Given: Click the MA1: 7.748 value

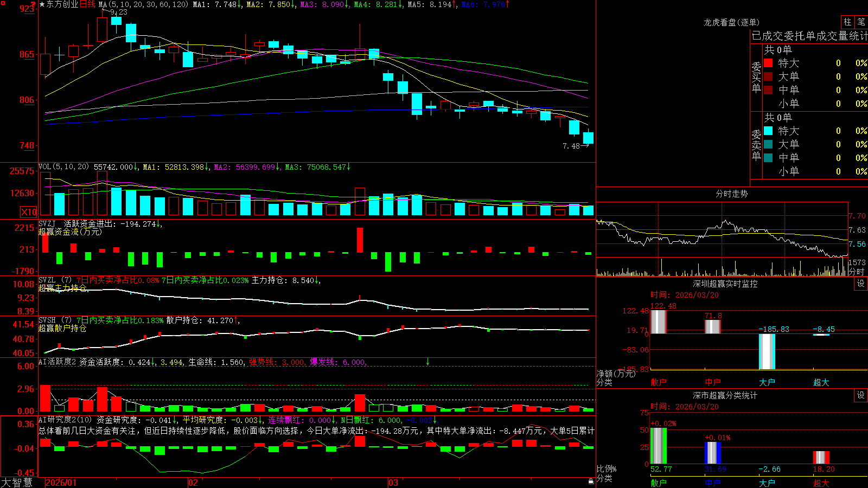Looking at the screenshot, I should (x=215, y=4).
